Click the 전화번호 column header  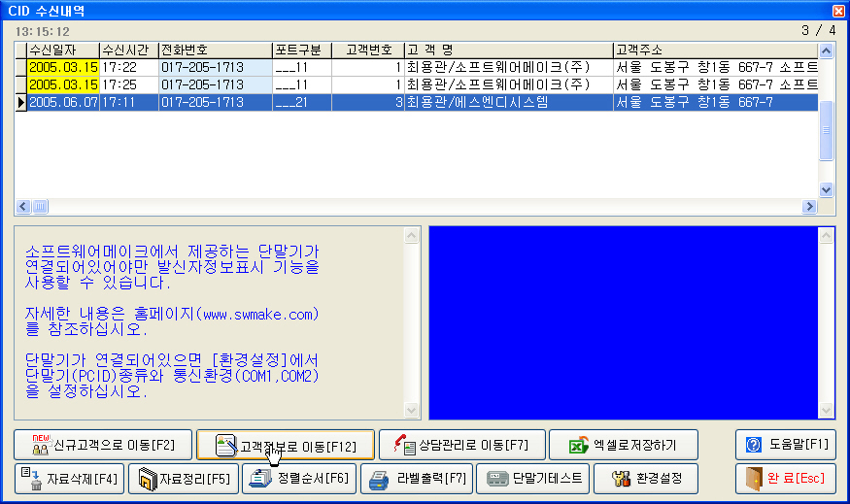coord(216,50)
